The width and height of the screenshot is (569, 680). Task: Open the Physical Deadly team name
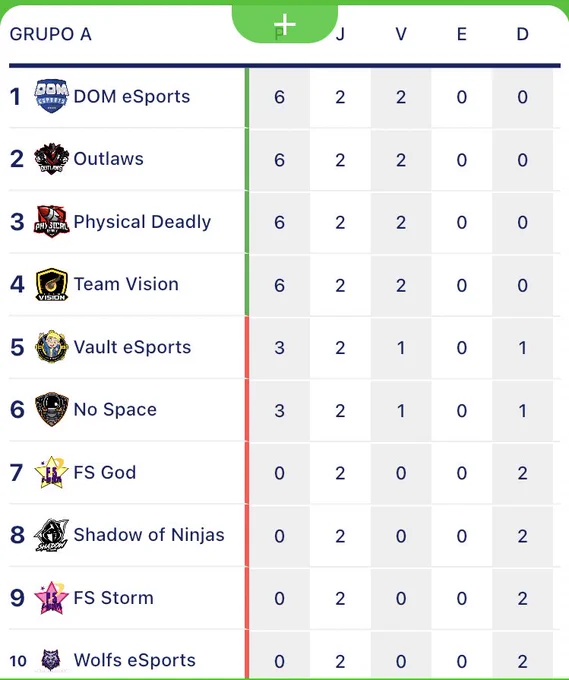pyautogui.click(x=142, y=222)
